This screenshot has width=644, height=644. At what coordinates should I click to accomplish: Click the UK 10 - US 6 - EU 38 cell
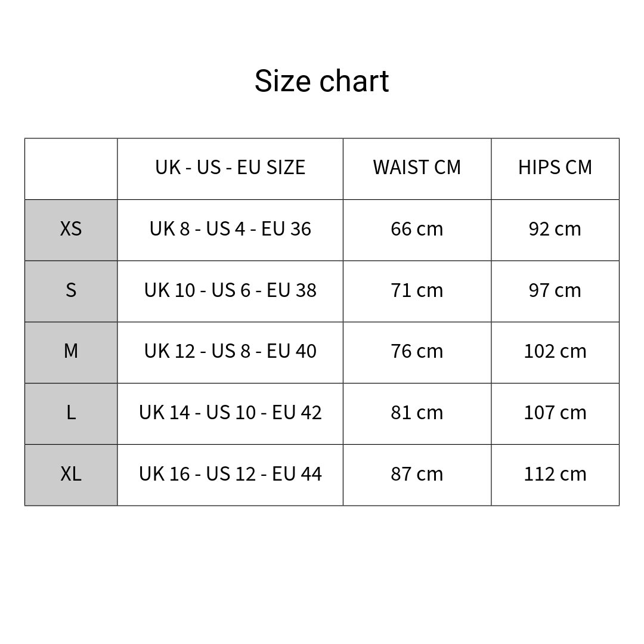click(230, 290)
